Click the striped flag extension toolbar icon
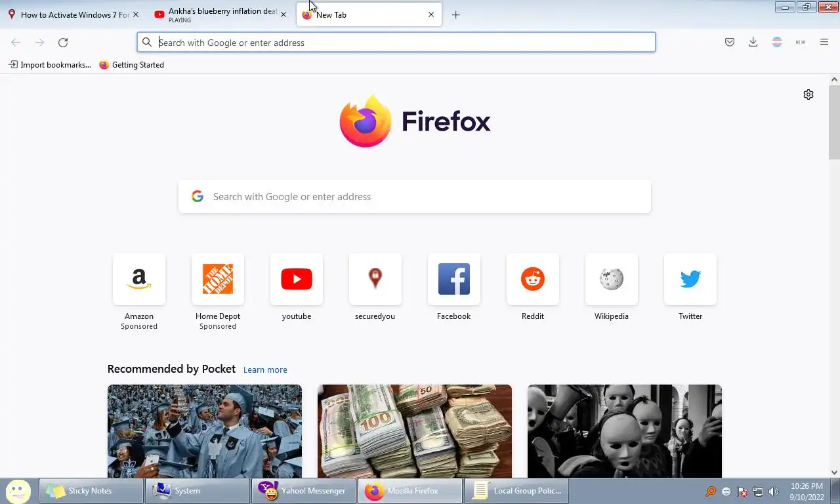Viewport: 840px width, 504px height. click(x=776, y=42)
